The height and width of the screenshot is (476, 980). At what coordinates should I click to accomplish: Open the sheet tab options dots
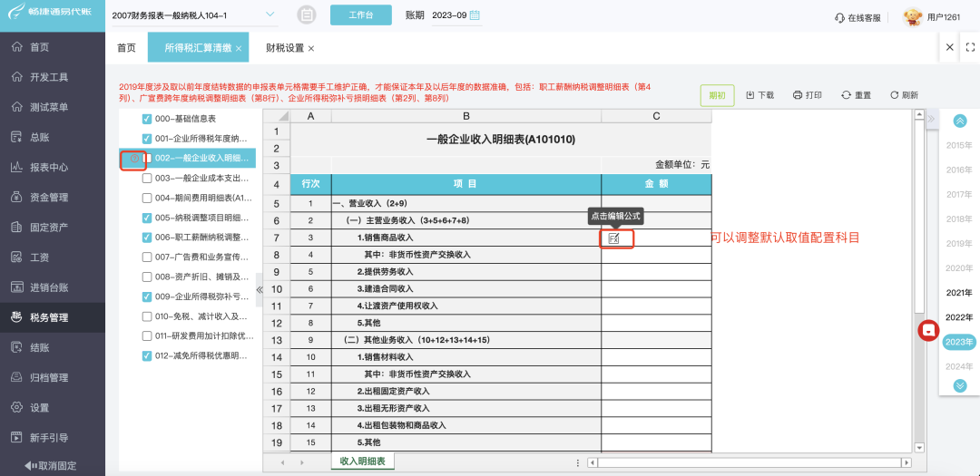click(x=577, y=463)
